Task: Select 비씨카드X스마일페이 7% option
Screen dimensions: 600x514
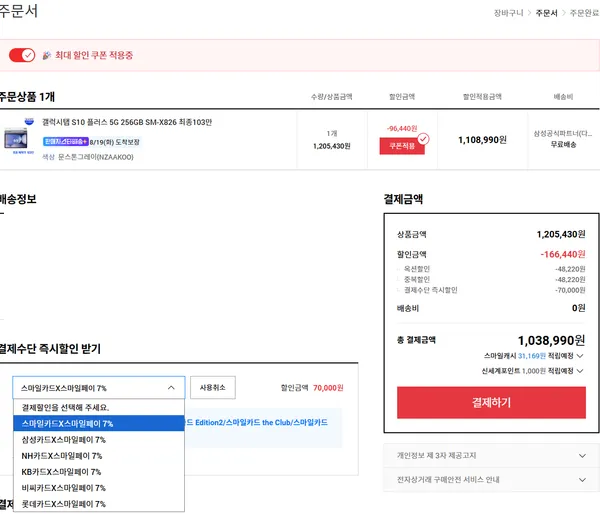Action: 99,488
